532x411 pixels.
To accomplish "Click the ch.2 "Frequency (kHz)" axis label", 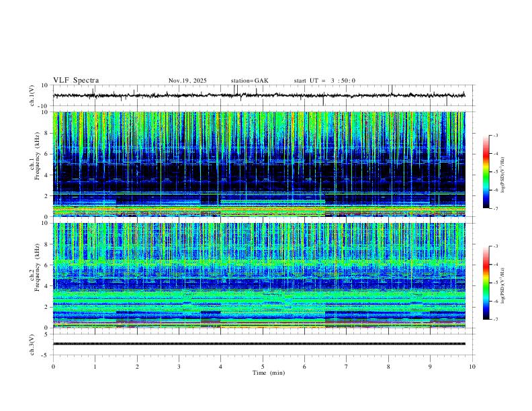I will point(37,267).
